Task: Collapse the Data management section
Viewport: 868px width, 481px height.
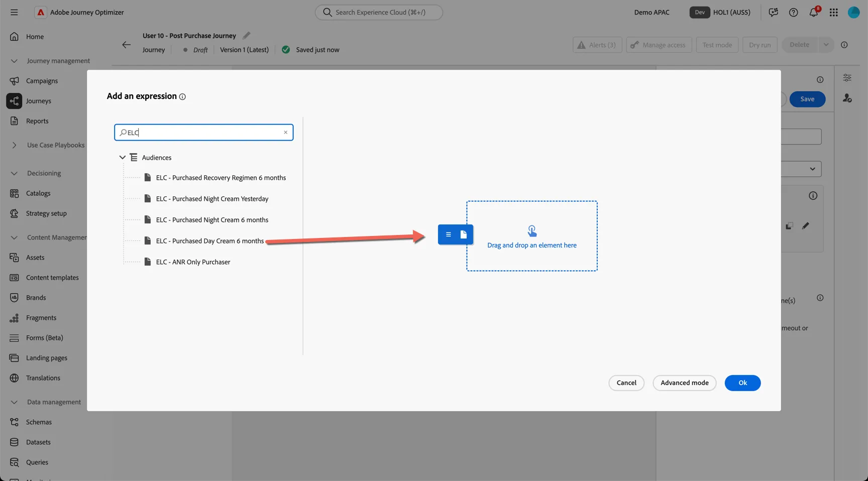Action: point(14,402)
